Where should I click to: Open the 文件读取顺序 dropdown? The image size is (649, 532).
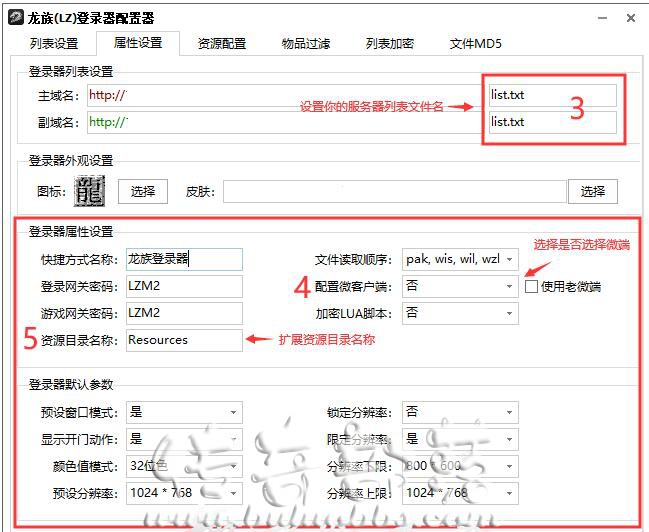click(x=460, y=260)
